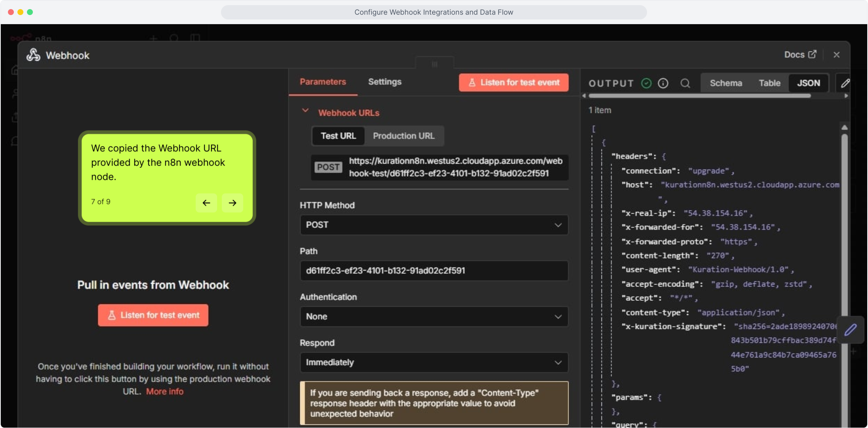The width and height of the screenshot is (868, 428).
Task: Close the Webhook panel with X
Action: [836, 55]
